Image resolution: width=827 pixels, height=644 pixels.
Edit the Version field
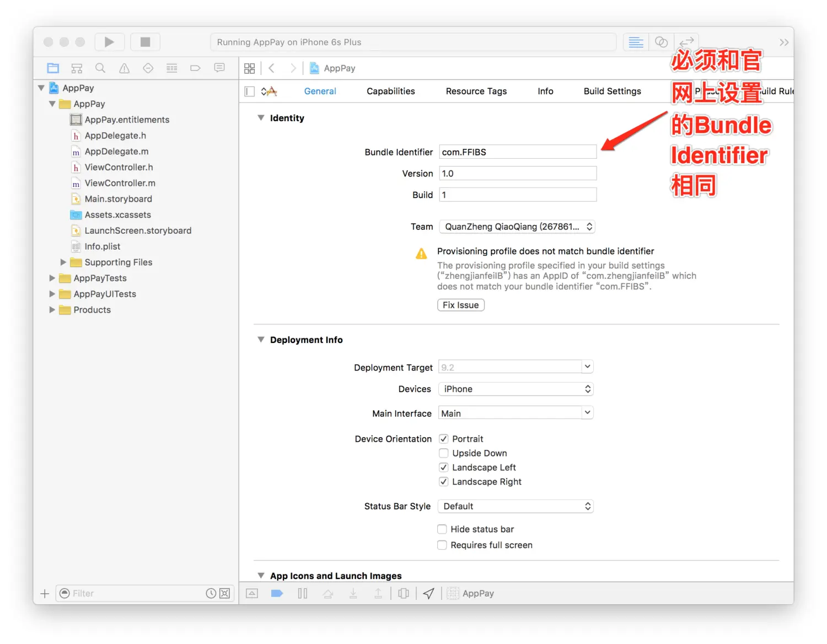point(518,174)
